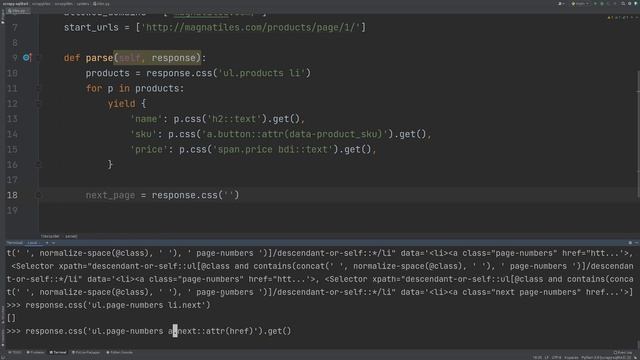Open the Event Log in the bottom bar
The height and width of the screenshot is (360, 640).
click(x=623, y=352)
